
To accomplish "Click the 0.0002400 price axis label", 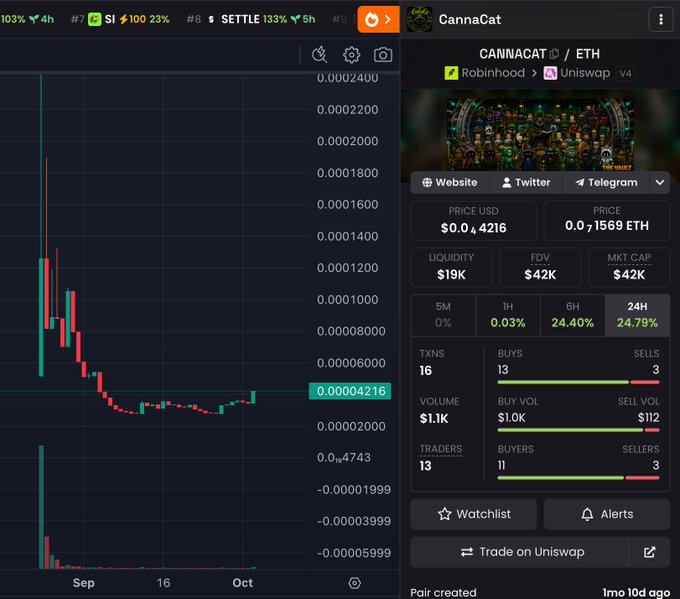I will pos(347,78).
